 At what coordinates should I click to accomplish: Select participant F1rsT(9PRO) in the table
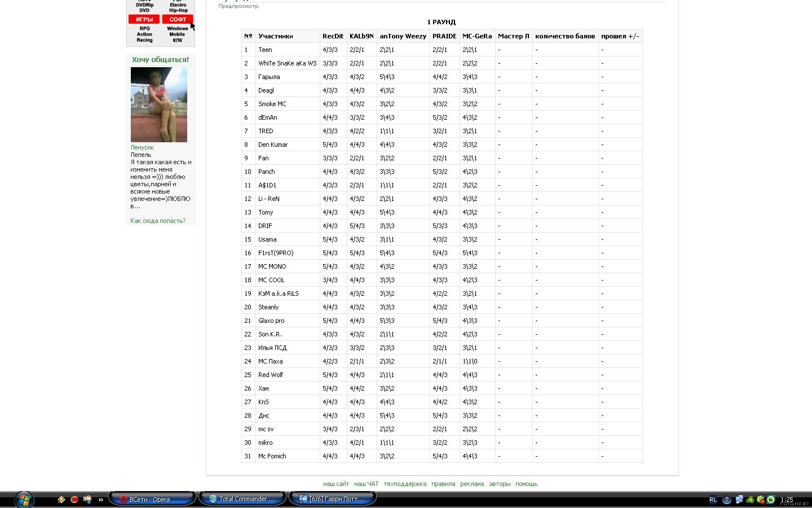click(x=276, y=253)
